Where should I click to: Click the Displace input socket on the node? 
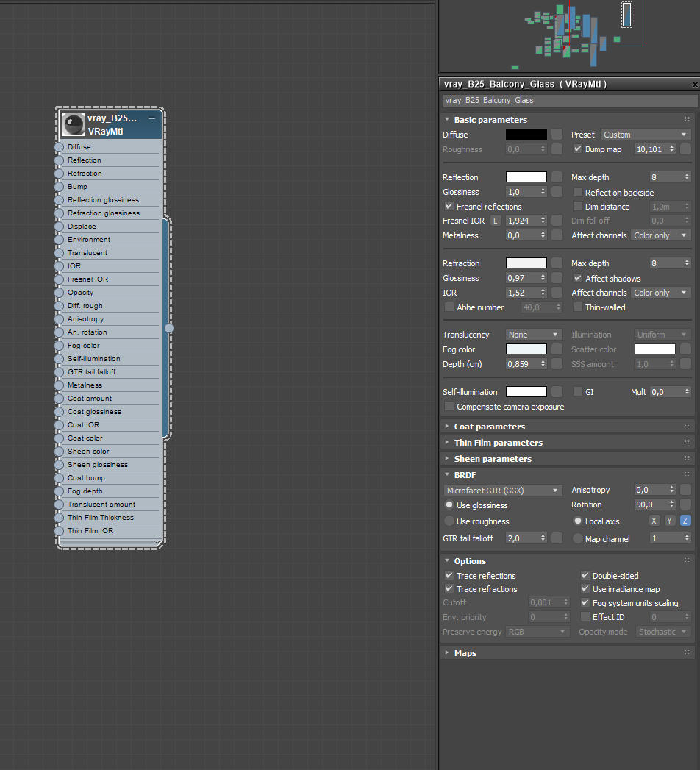click(59, 227)
